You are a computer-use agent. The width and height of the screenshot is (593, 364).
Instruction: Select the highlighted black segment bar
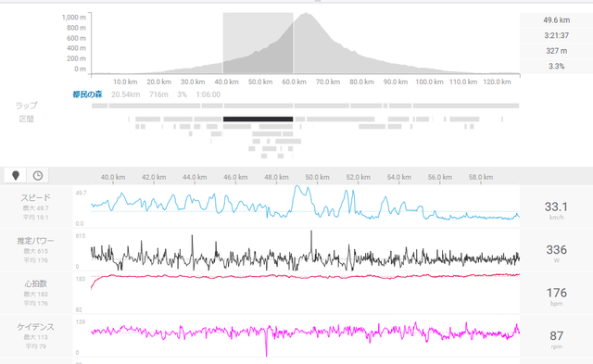258,119
